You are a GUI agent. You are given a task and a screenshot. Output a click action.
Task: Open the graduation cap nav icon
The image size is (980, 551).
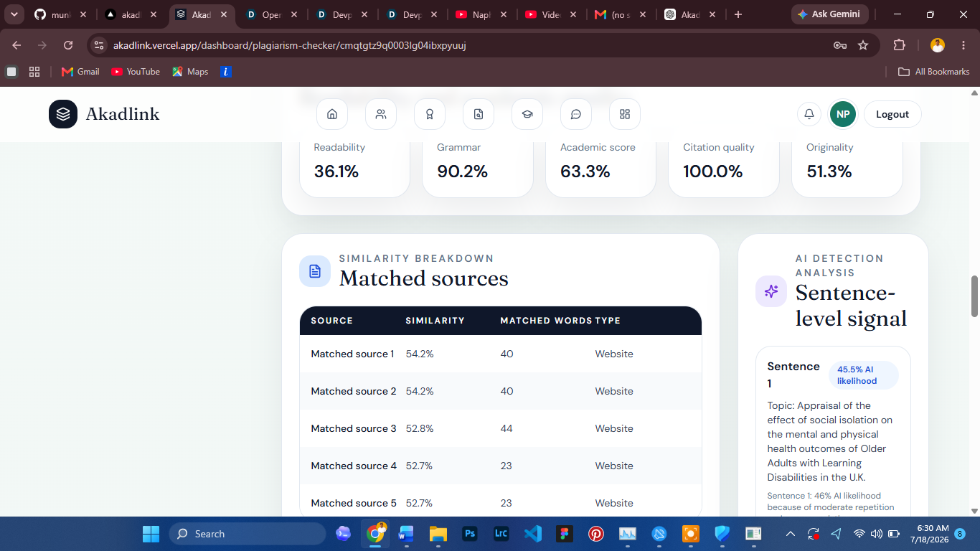click(527, 114)
